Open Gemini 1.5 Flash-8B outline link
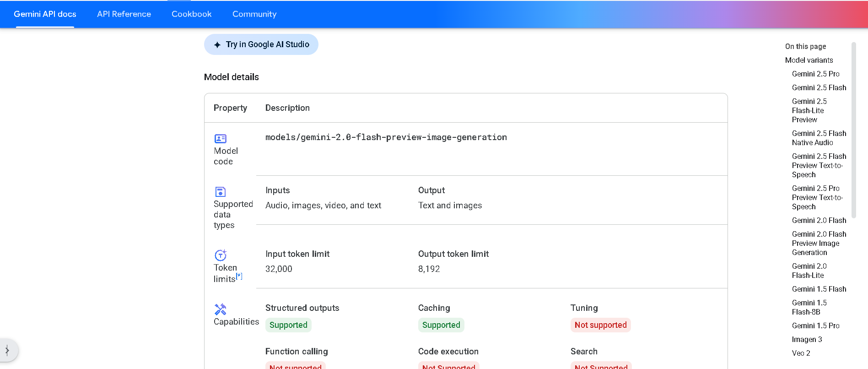 pyautogui.click(x=809, y=307)
